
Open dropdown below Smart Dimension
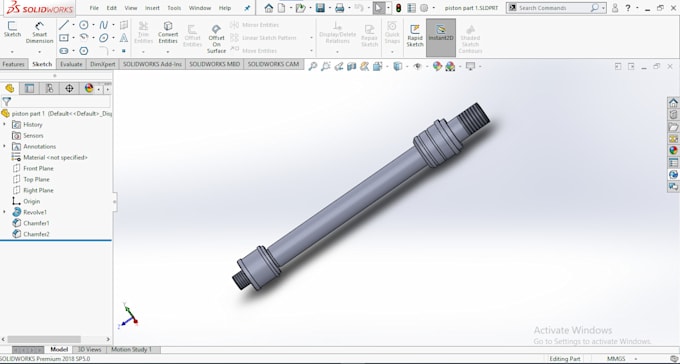point(39,52)
